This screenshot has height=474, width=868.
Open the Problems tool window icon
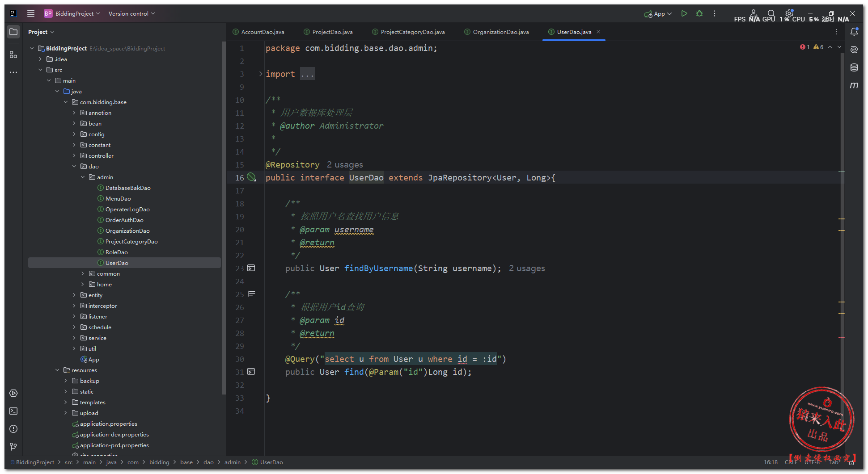pos(13,429)
